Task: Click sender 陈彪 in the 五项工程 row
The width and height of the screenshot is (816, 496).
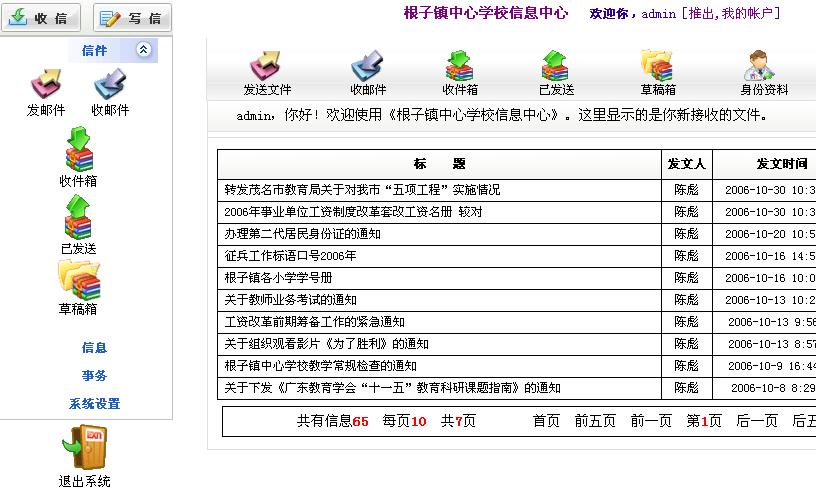Action: coord(686,190)
